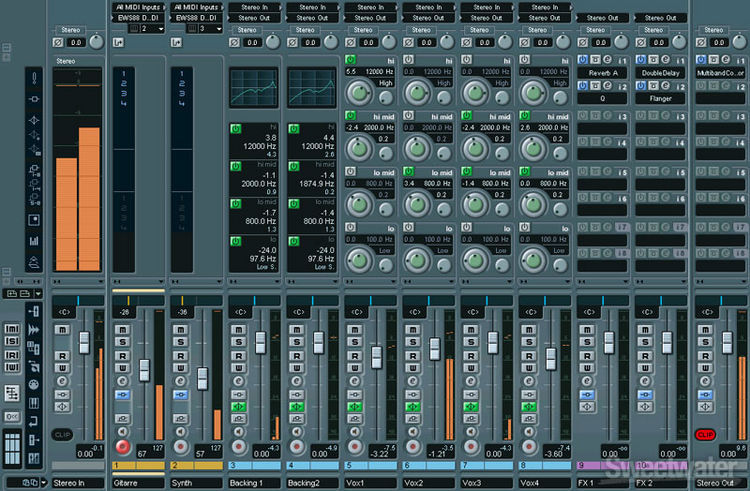This screenshot has width=750, height=491.
Task: Open the MultibandCo insert slot on Stereo Out
Action: 720,73
